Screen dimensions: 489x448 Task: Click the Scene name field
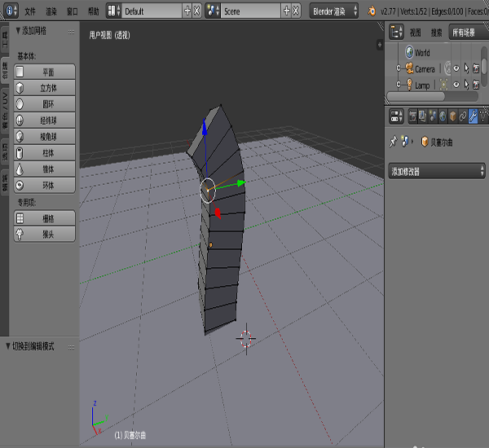point(251,12)
